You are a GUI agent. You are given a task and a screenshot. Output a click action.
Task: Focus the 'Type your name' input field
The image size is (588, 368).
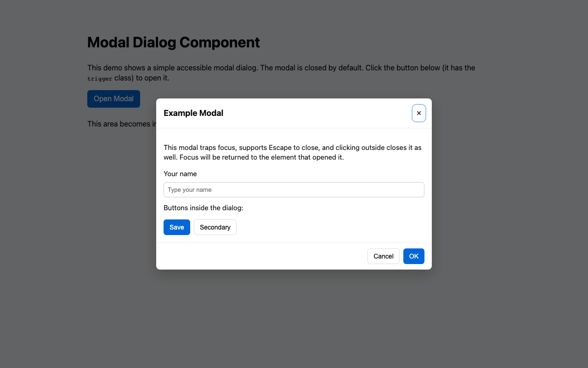point(294,190)
